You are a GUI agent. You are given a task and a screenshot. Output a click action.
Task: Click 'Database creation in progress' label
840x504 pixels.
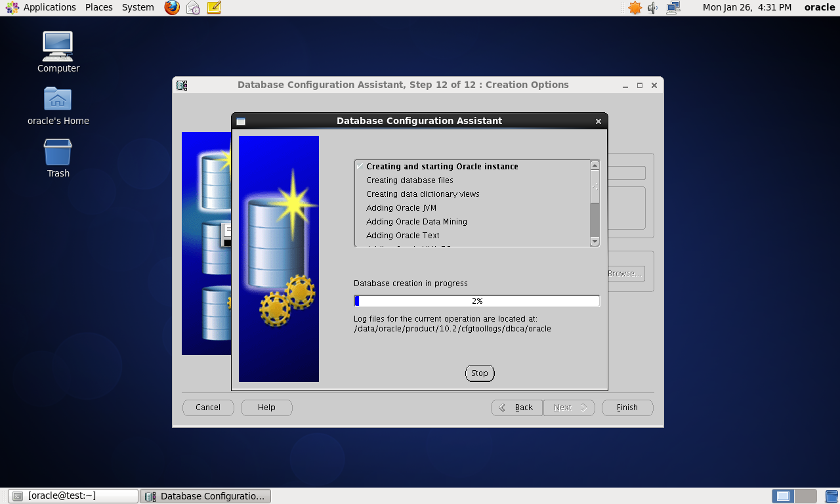coord(411,283)
